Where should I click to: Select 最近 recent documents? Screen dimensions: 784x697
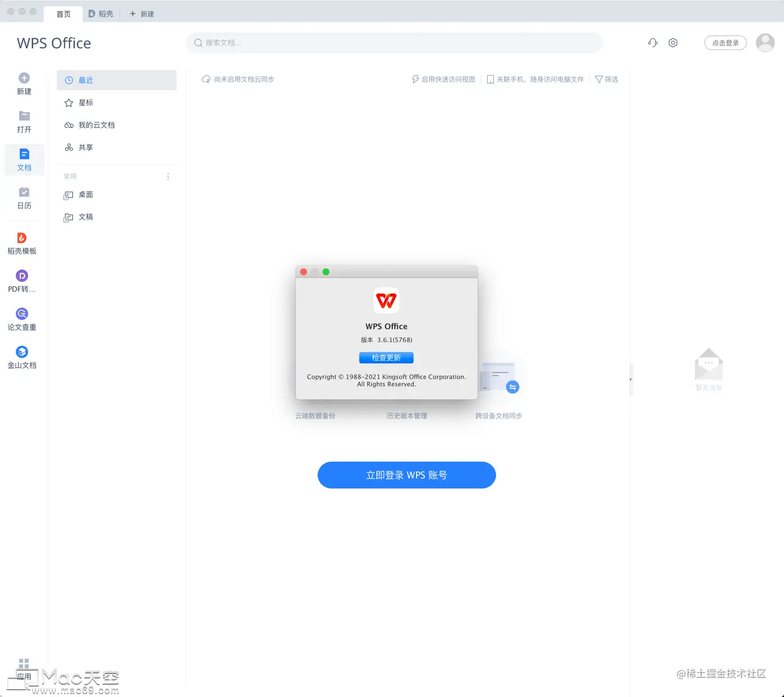[116, 80]
